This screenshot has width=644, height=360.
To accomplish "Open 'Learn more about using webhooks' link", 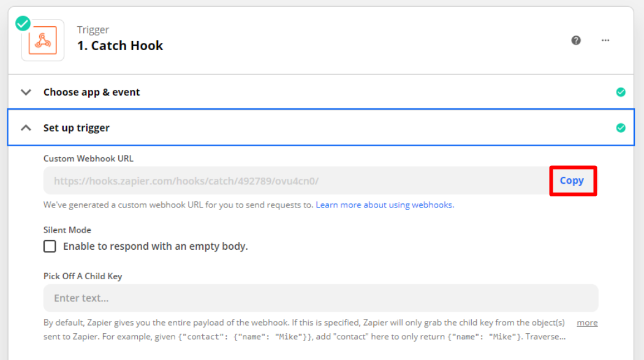I will click(385, 205).
